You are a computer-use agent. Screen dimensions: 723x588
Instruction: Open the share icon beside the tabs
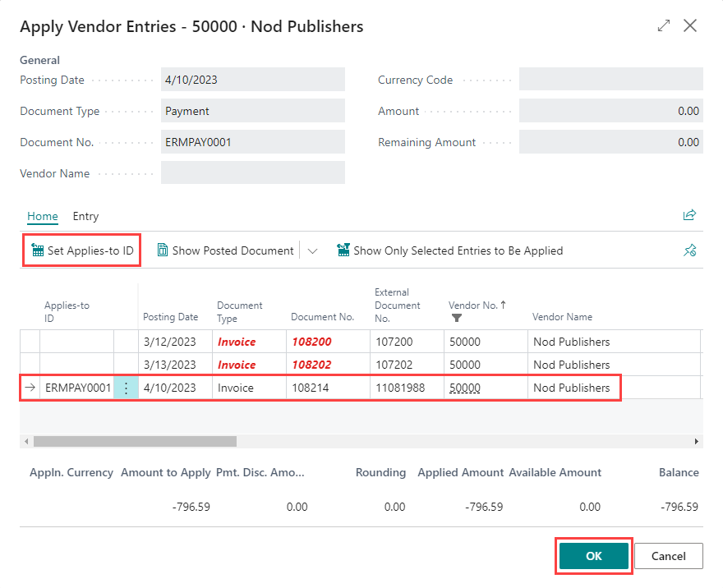[689, 215]
